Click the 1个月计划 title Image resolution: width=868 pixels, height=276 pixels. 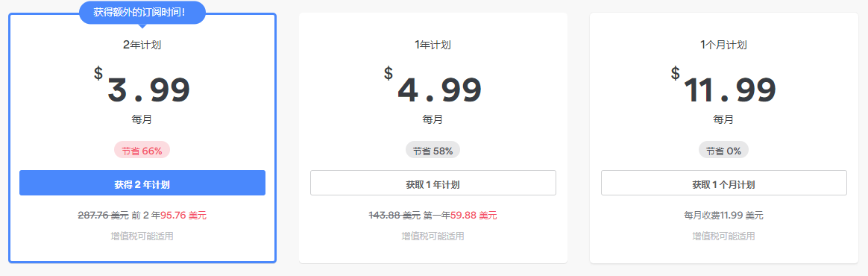pos(723,45)
